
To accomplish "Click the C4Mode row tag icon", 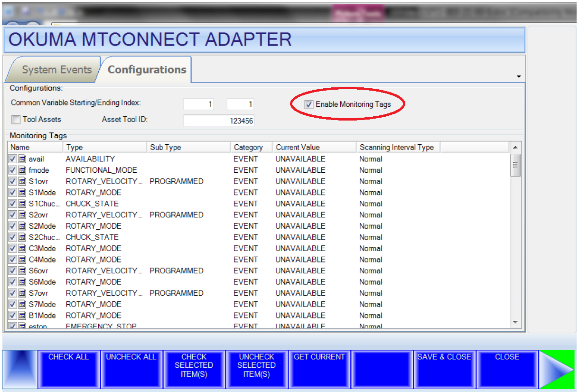I will tap(22, 259).
